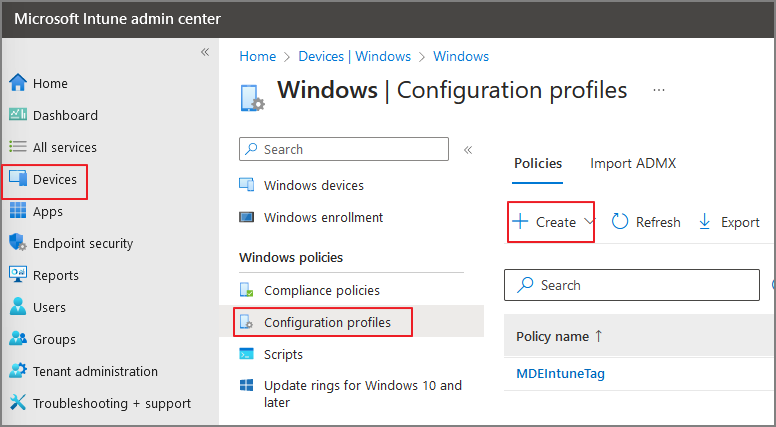Viewport: 776px width, 427px height.
Task: Click the Update rings Windows logo icon
Action: tap(246, 385)
